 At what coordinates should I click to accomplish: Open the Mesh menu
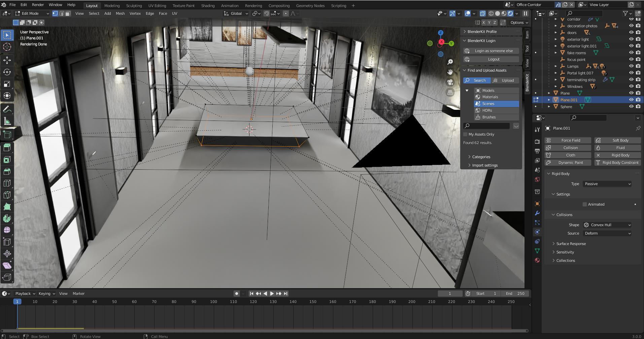coord(120,13)
